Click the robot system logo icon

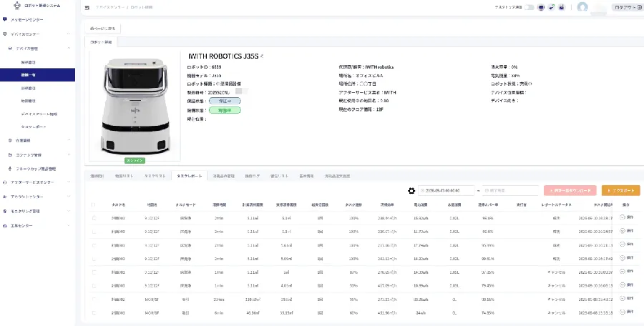17,5
